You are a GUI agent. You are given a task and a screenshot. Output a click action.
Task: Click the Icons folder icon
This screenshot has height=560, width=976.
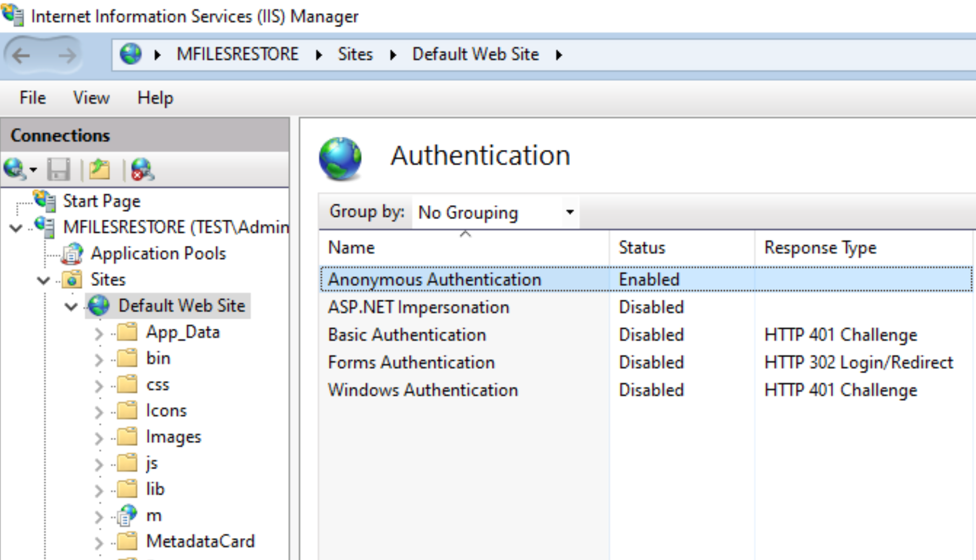pos(127,410)
